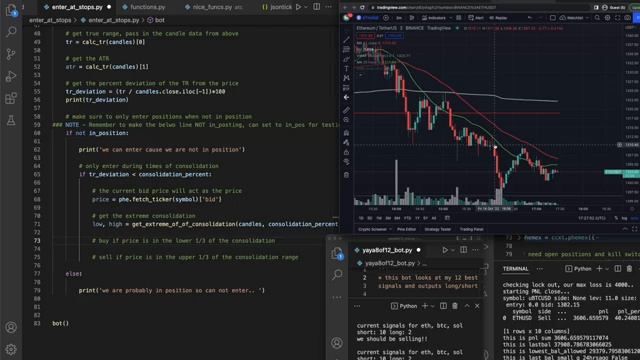Click the text 'bot()' on line 83

pos(60,323)
